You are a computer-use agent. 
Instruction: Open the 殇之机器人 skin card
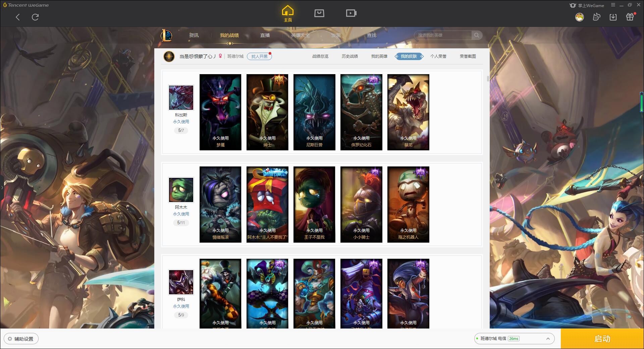tap(408, 204)
